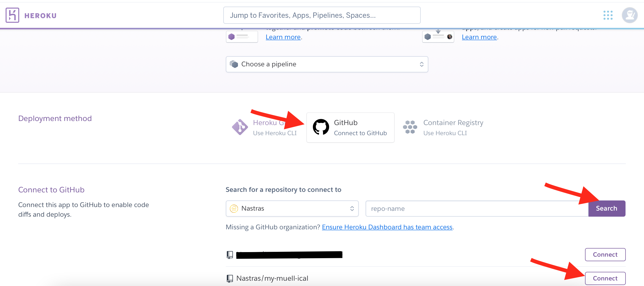Click the review apps illustration icon
Image resolution: width=644 pixels, height=286 pixels.
coord(438,37)
